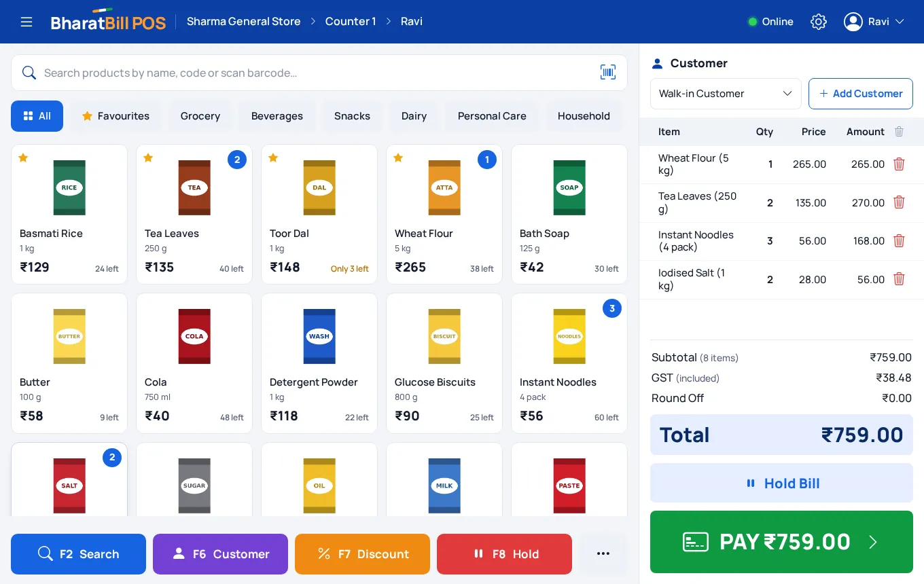Image resolution: width=924 pixels, height=584 pixels.
Task: Add Bath Soap product card to bill
Action: click(569, 214)
